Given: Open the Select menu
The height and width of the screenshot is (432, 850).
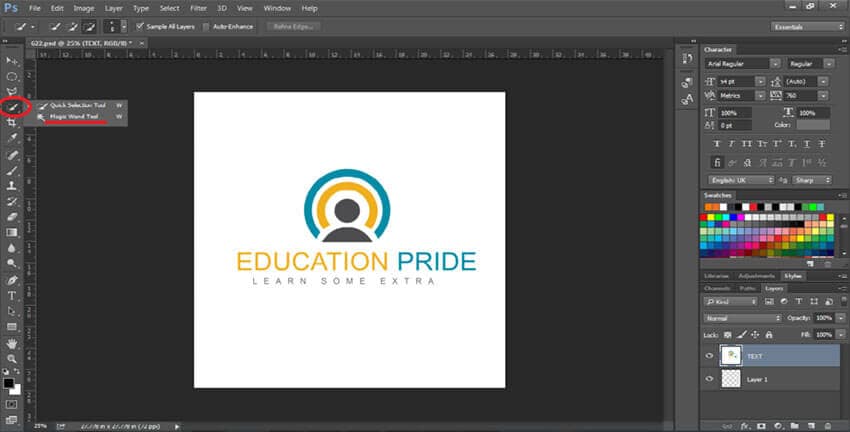Looking at the screenshot, I should tap(169, 8).
